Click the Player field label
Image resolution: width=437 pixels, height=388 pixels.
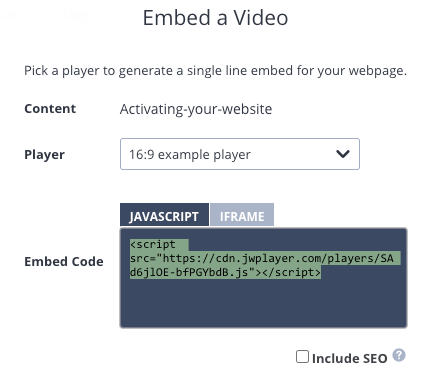[45, 155]
